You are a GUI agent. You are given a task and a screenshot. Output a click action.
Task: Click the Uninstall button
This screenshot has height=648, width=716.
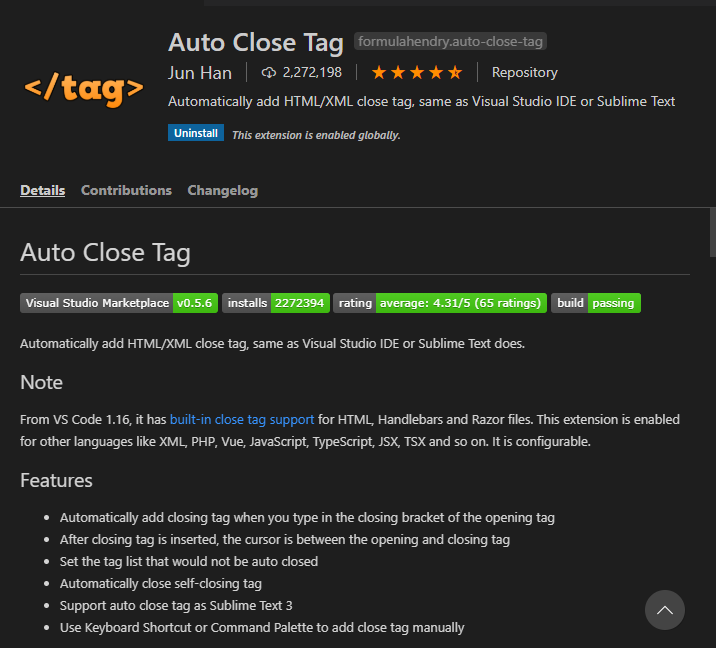click(196, 133)
